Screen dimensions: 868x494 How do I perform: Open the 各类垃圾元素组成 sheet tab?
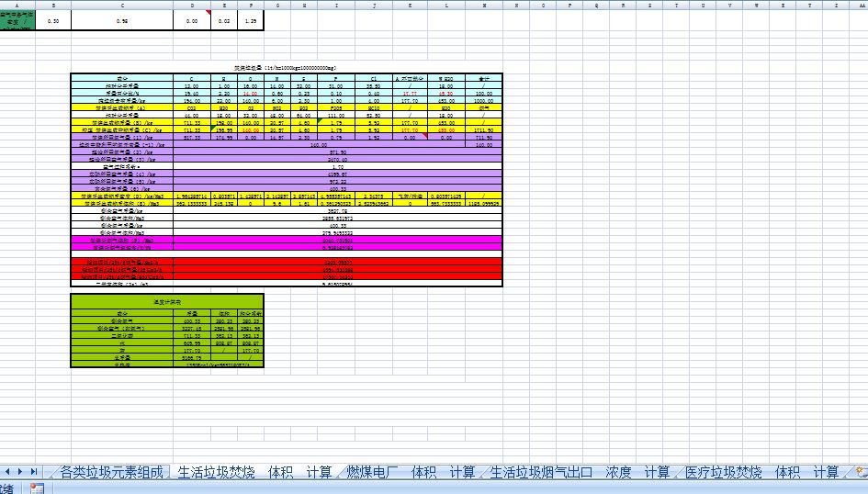tap(111, 472)
